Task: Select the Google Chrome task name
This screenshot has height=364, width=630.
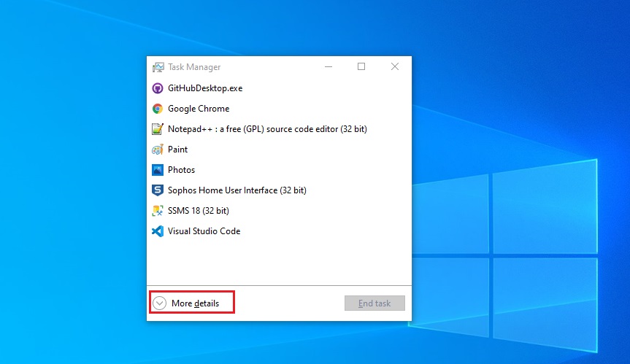Action: [x=199, y=109]
